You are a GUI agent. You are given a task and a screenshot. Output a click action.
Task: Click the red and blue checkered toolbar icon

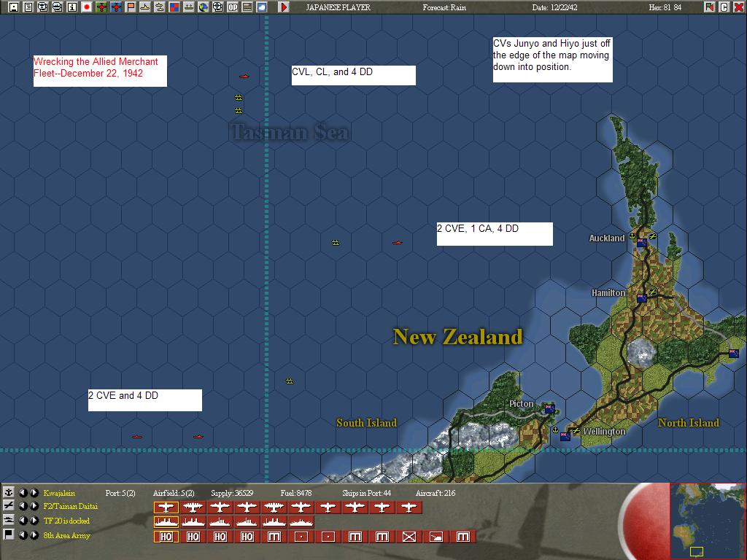coord(174,7)
